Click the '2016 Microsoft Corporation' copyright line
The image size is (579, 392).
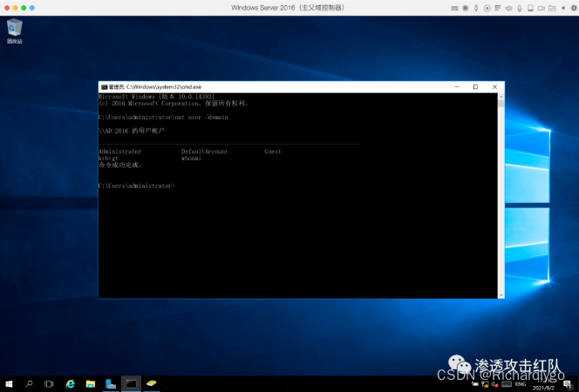174,104
